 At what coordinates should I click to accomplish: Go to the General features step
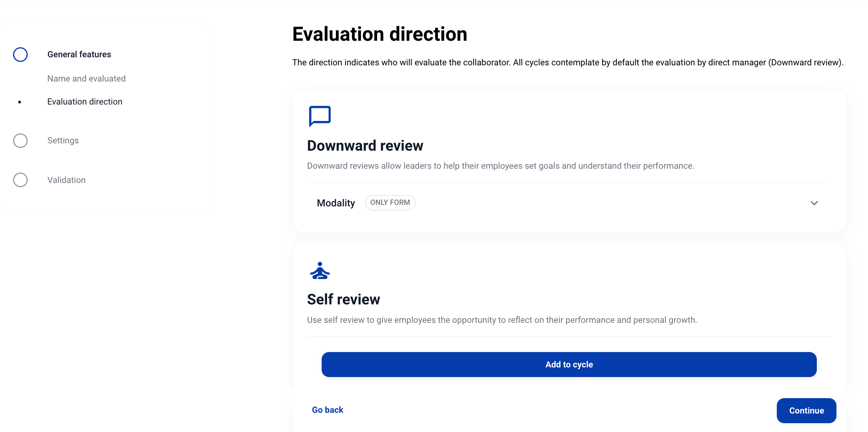coord(79,55)
